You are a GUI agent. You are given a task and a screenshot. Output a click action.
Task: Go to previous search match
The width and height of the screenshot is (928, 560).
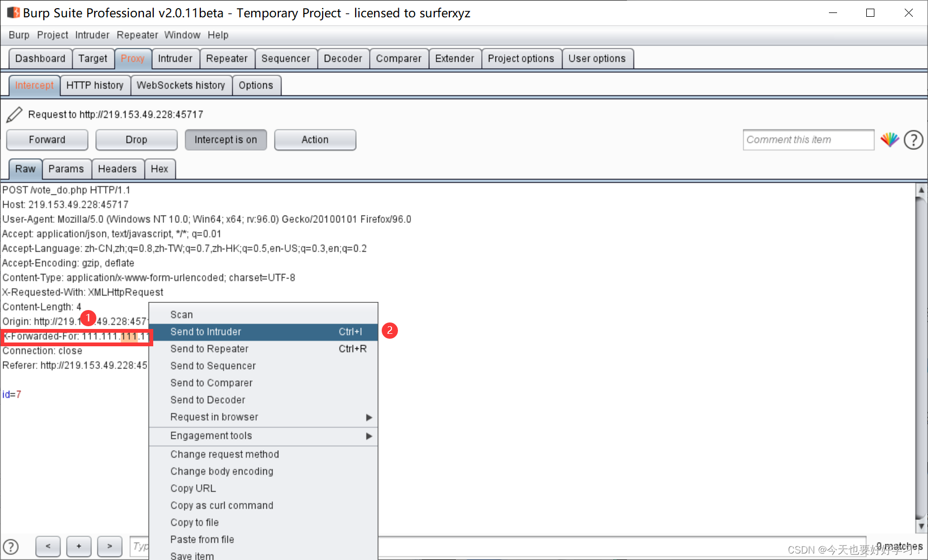pos(48,546)
